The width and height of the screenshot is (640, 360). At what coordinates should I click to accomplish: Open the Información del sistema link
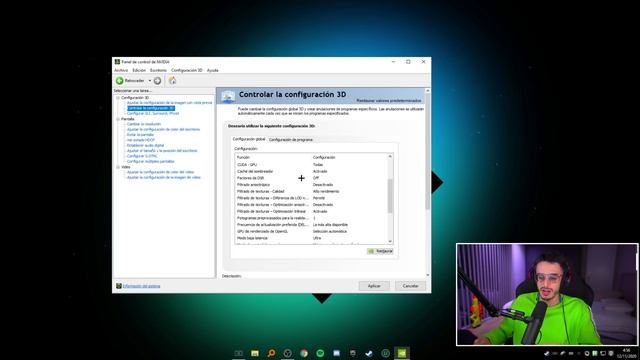[142, 286]
